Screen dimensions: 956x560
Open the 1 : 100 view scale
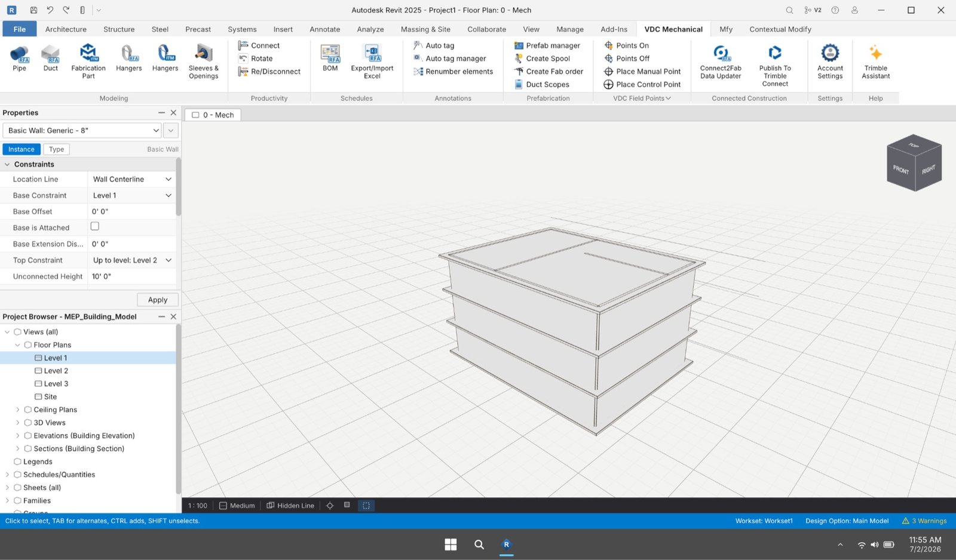point(198,506)
